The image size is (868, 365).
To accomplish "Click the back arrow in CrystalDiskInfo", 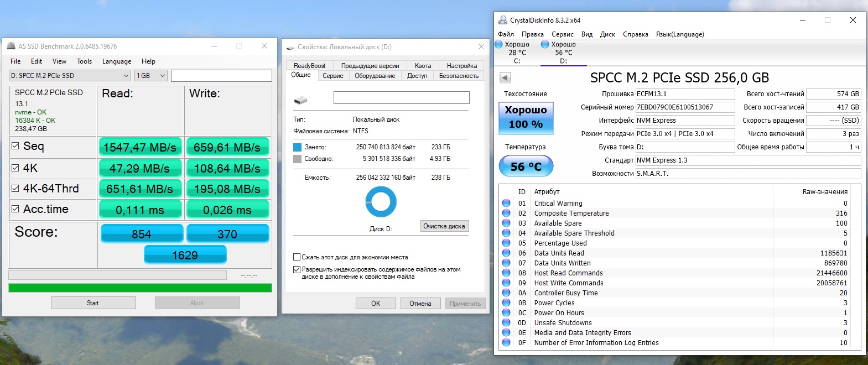I will click(x=505, y=77).
